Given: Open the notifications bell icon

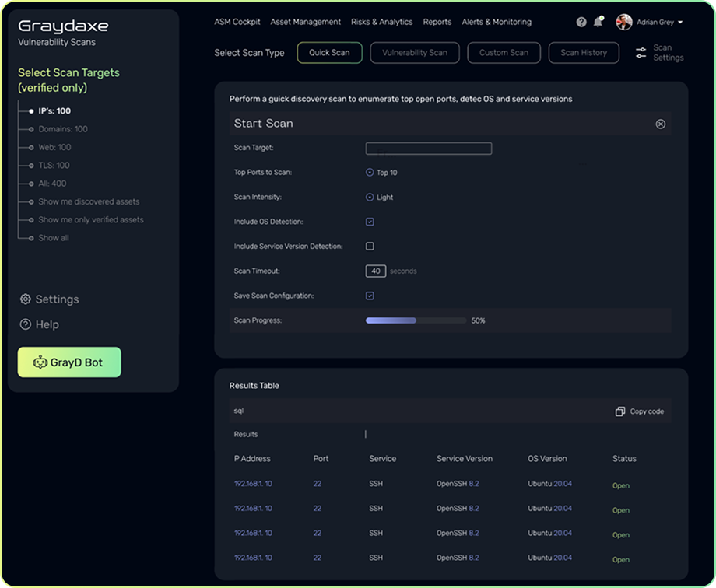Looking at the screenshot, I should pyautogui.click(x=598, y=23).
